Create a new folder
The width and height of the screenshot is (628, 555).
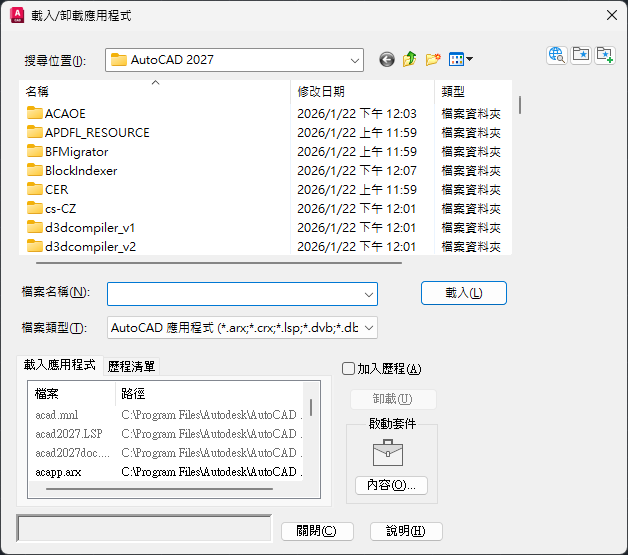433,60
